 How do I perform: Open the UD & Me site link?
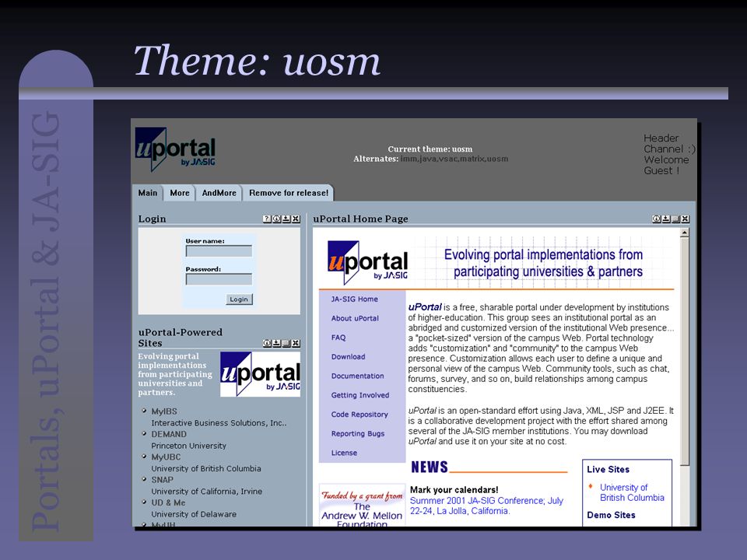(x=168, y=503)
